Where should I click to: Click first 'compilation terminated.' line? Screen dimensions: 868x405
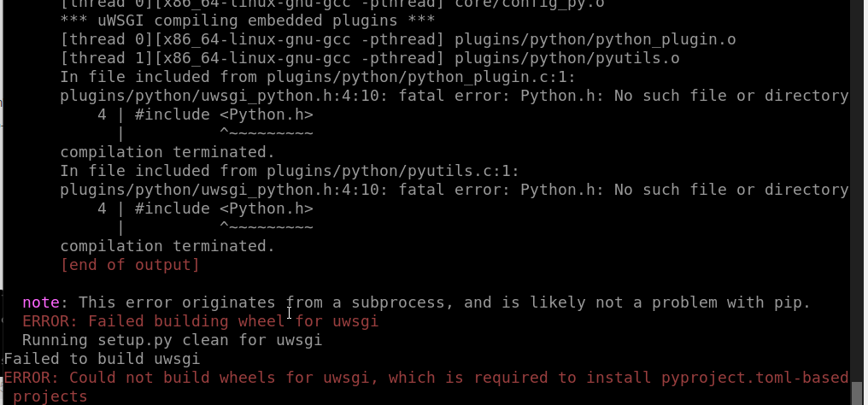click(x=167, y=153)
